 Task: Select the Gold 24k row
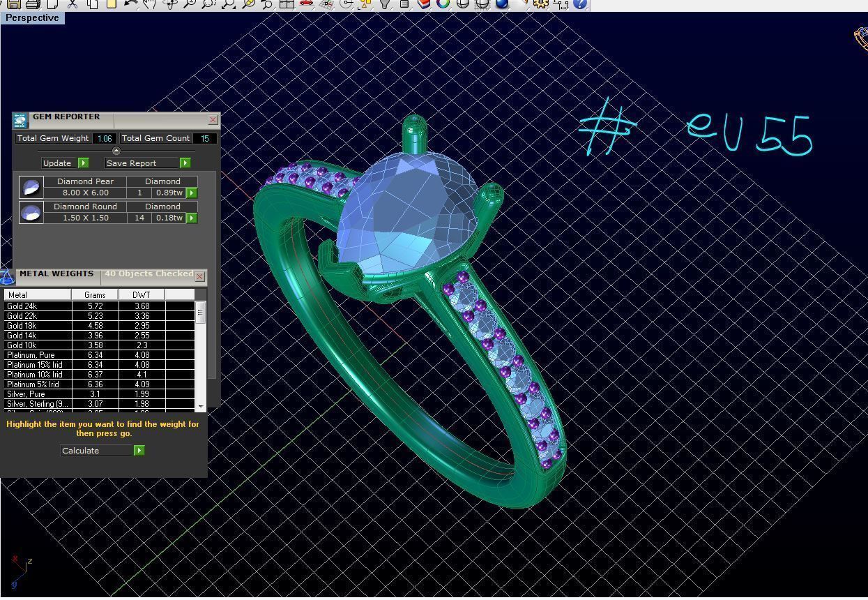pyautogui.click(x=99, y=306)
